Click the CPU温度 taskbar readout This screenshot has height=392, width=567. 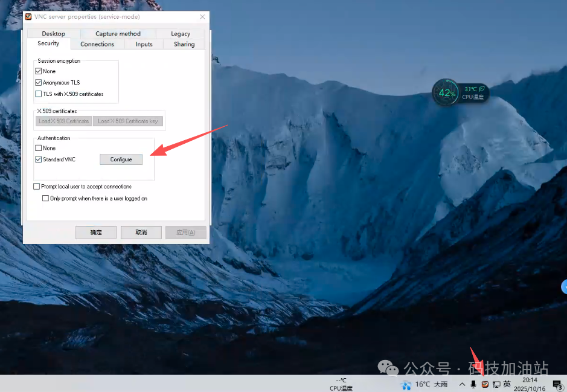click(341, 385)
